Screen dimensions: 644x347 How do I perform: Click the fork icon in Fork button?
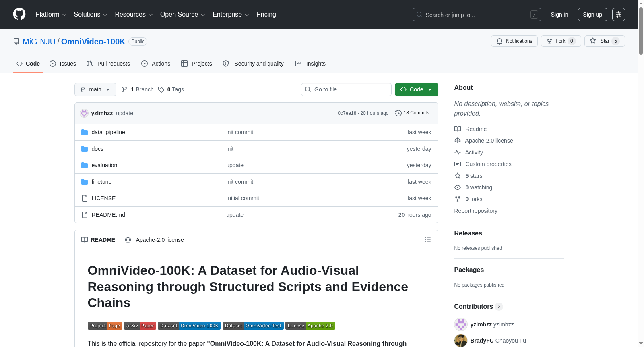pyautogui.click(x=549, y=41)
